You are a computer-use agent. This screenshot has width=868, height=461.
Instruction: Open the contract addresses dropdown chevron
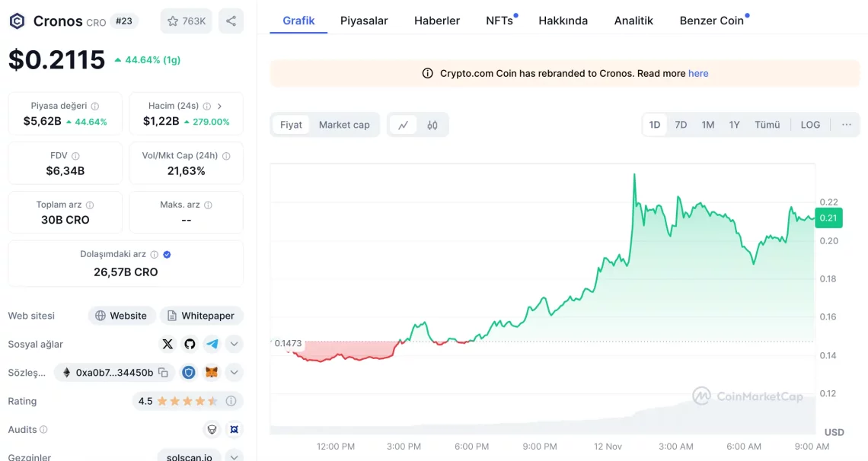point(234,373)
